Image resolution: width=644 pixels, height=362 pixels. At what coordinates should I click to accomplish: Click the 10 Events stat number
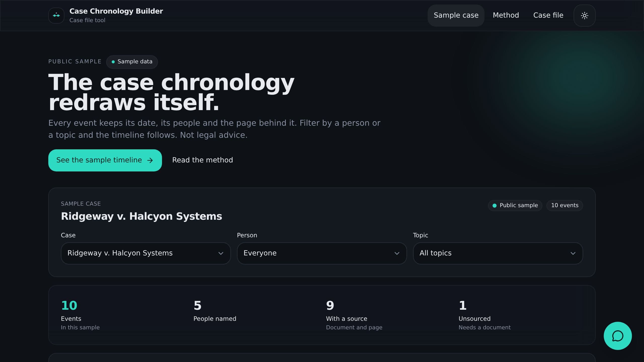tap(69, 306)
